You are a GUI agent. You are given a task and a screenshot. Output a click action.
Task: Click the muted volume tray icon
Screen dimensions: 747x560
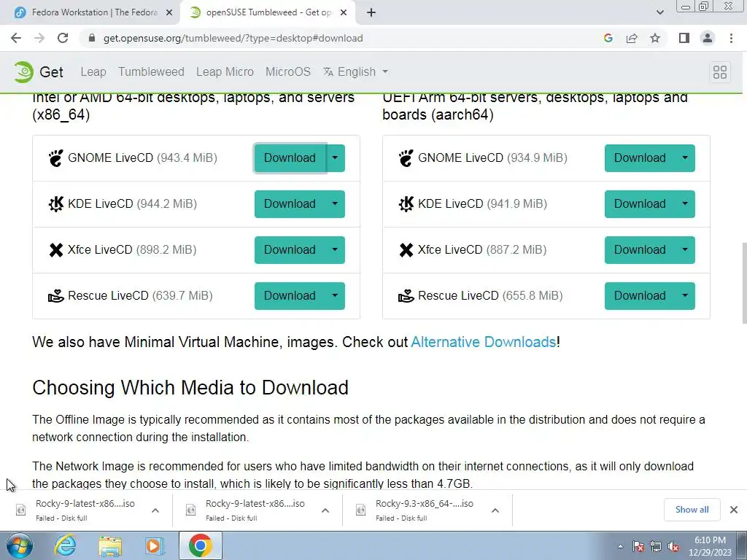[x=673, y=546]
